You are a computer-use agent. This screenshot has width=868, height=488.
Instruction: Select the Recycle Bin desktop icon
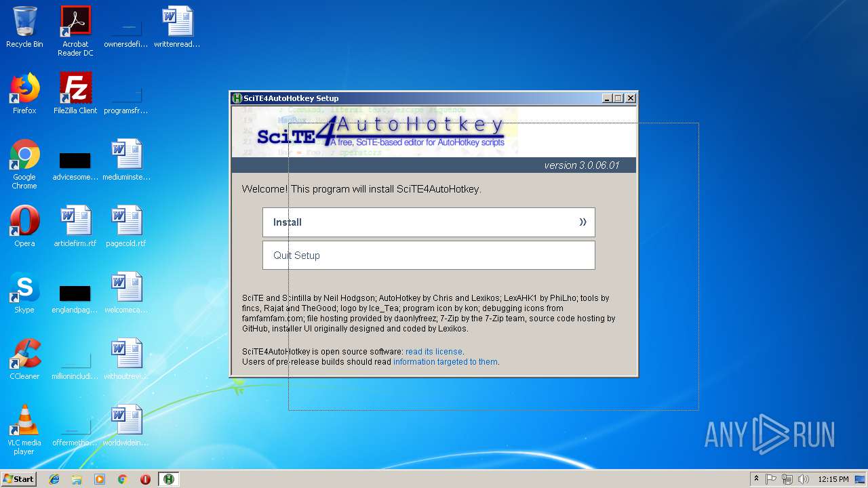click(24, 27)
